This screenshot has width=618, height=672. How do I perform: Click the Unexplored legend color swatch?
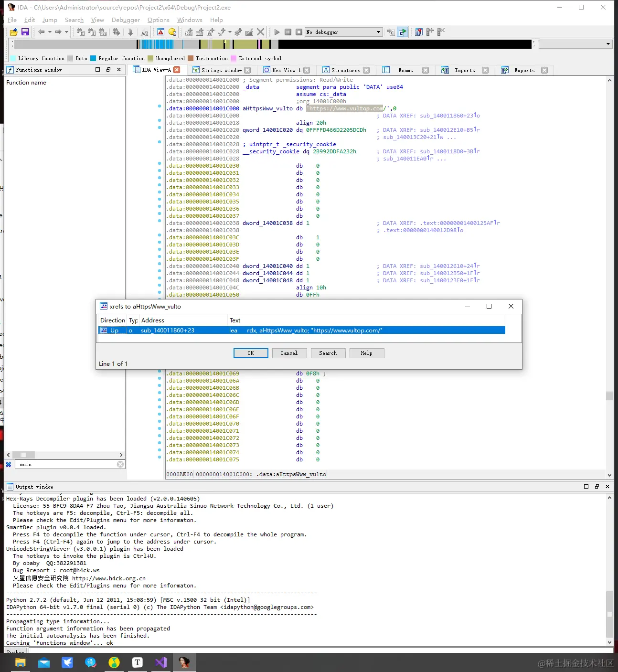(x=150, y=58)
